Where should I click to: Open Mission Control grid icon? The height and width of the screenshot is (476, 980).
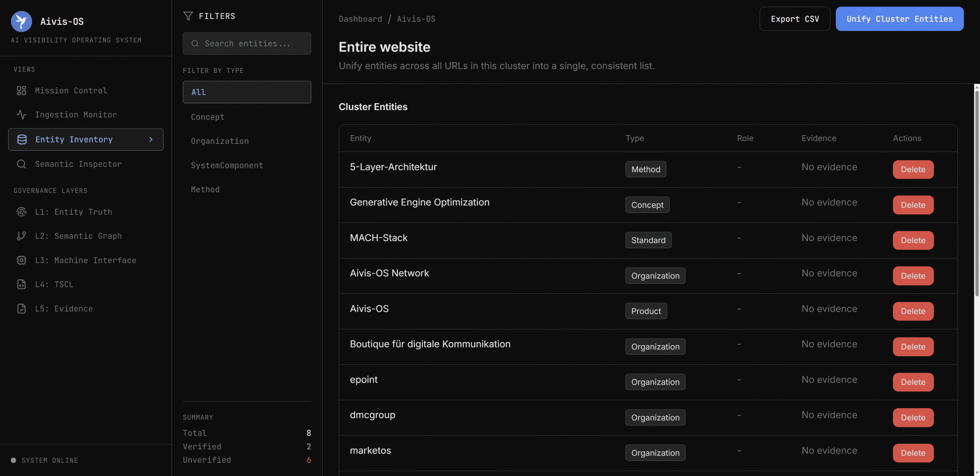click(x=21, y=91)
